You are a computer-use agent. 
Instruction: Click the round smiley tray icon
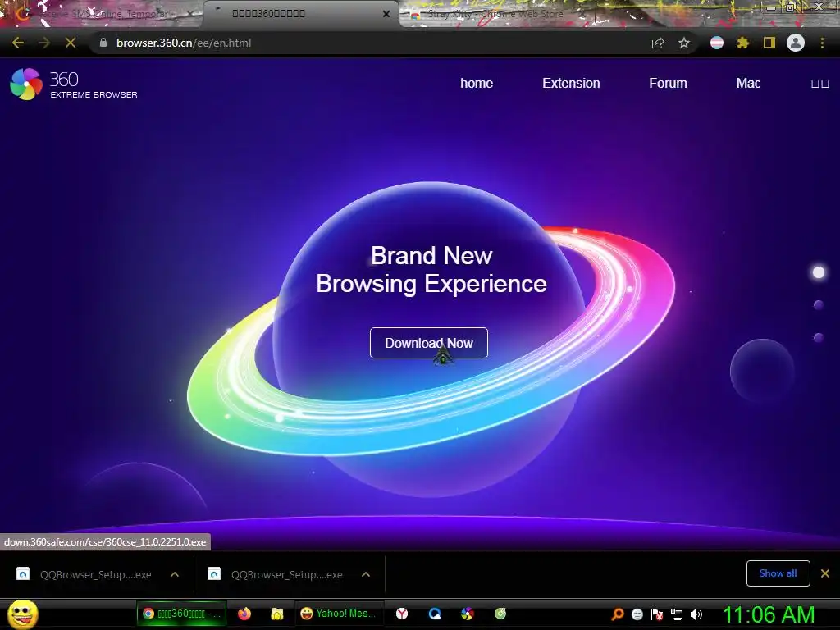[637, 614]
